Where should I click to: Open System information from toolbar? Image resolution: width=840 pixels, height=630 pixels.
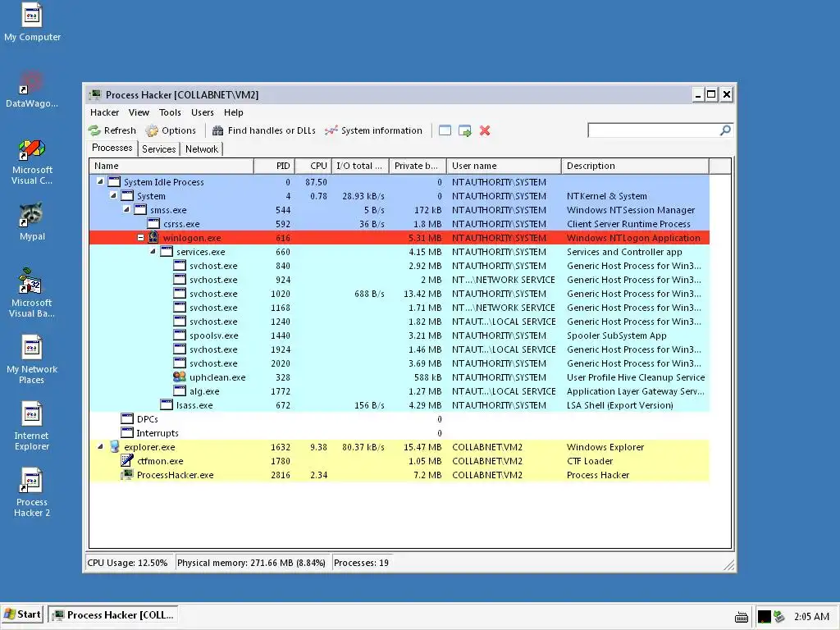pyautogui.click(x=373, y=130)
